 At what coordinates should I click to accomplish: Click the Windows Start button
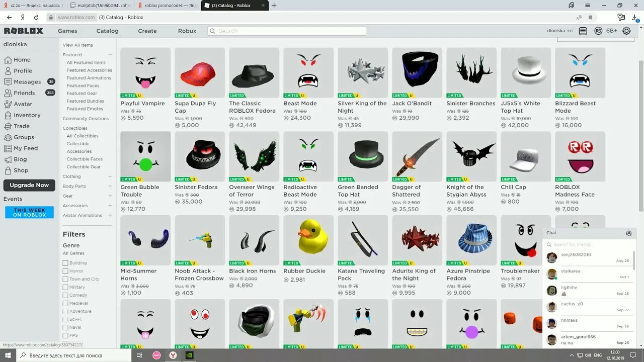pos(8,355)
